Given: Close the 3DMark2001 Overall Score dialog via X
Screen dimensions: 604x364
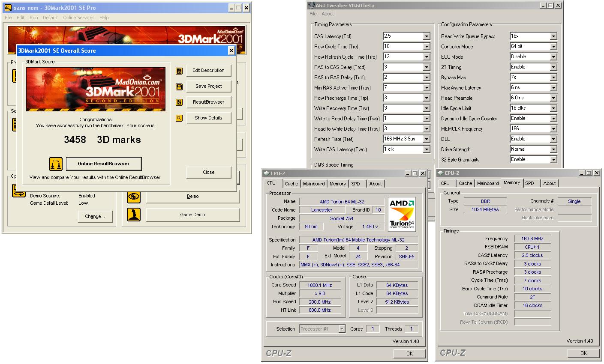Looking at the screenshot, I should coord(231,51).
